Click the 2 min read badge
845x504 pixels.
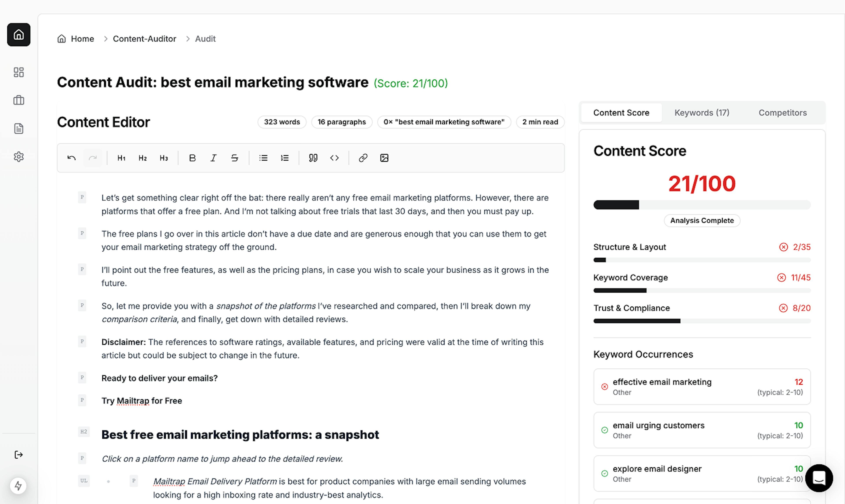(540, 122)
